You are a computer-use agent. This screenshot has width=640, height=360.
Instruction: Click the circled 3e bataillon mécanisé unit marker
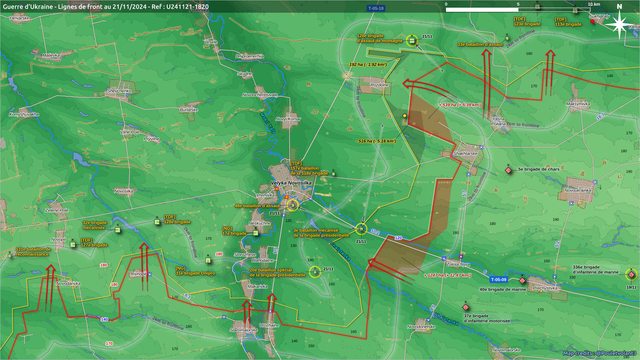click(x=361, y=229)
